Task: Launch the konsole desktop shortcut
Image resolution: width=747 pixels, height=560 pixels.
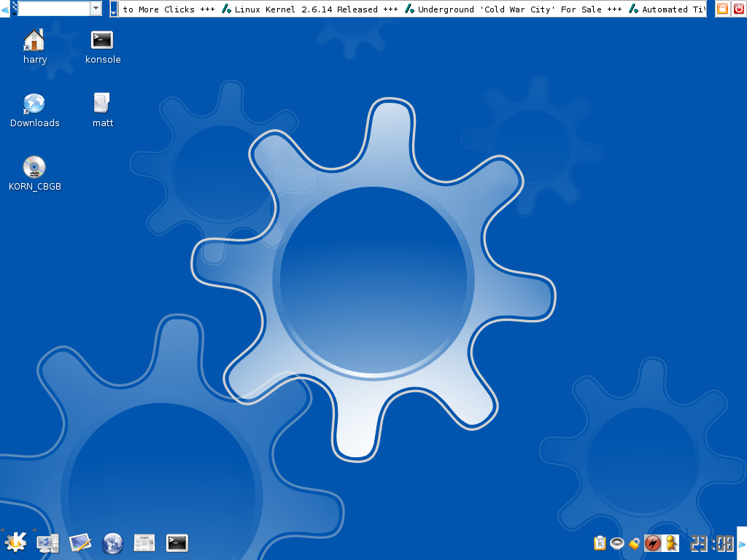Action: coord(102,40)
